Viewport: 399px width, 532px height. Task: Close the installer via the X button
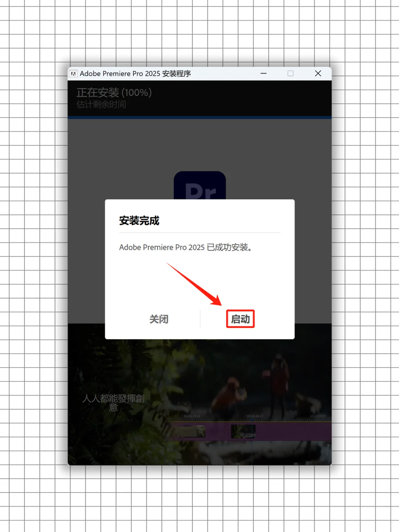[x=318, y=74]
